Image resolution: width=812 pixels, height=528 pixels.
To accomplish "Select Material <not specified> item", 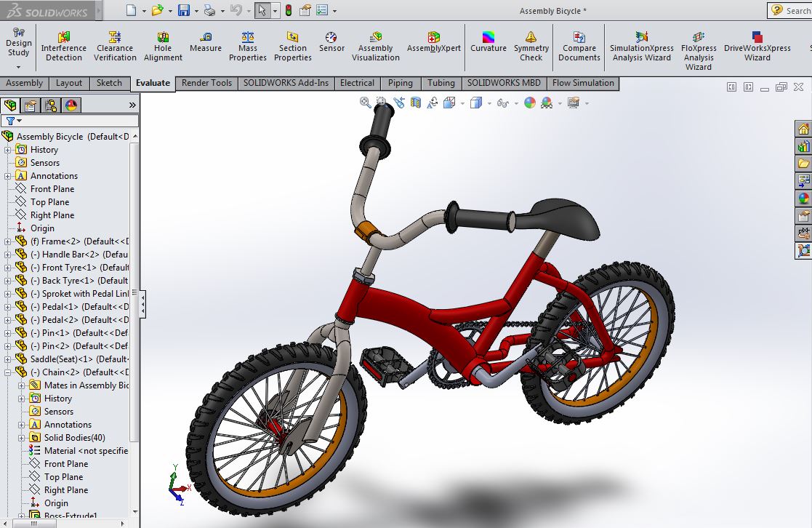I will [79, 451].
